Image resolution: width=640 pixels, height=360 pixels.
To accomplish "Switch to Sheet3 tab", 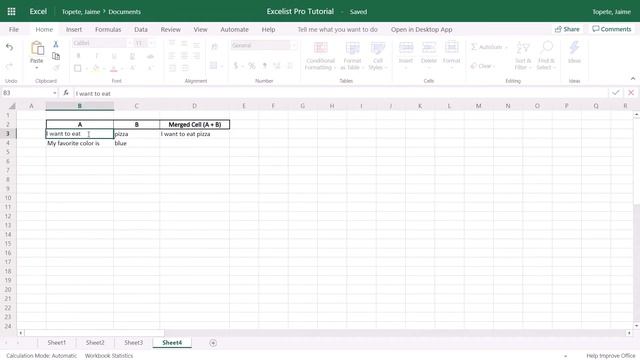I will point(133,343).
